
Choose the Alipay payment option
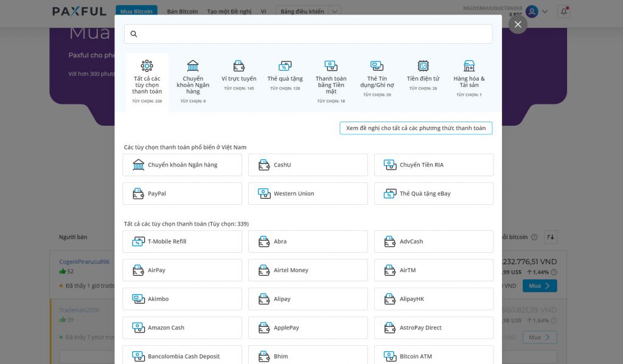[308, 299]
